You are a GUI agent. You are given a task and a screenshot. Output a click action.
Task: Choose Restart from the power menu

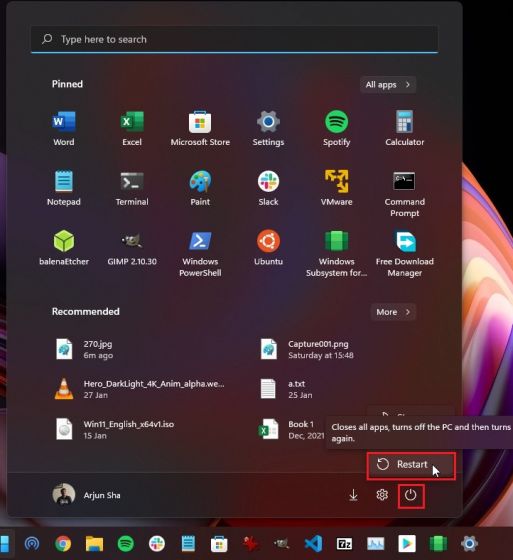pos(411,466)
